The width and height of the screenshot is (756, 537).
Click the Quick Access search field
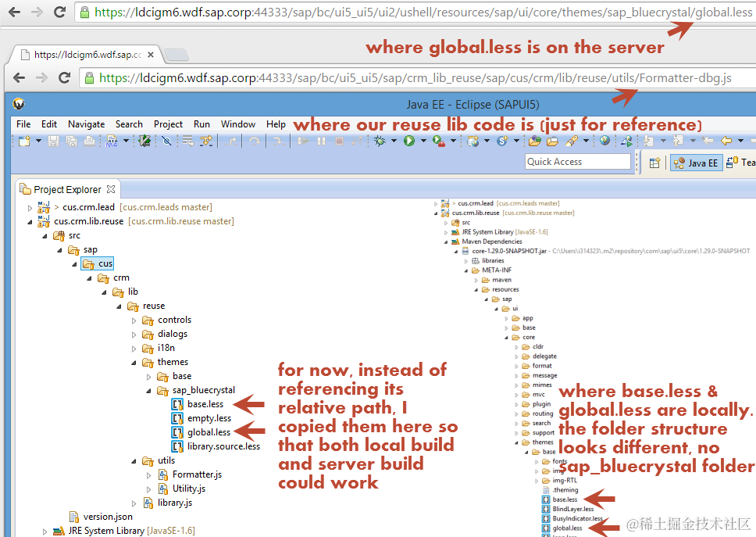(x=578, y=162)
